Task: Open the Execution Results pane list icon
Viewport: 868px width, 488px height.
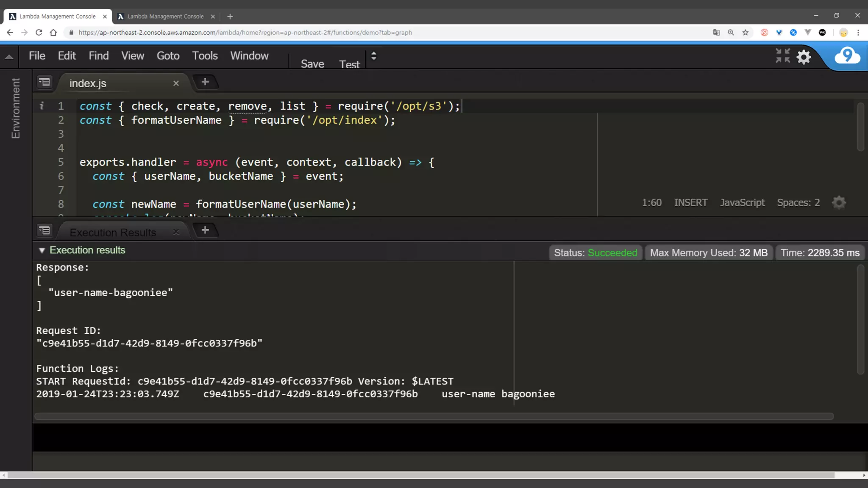Action: pyautogui.click(x=45, y=230)
